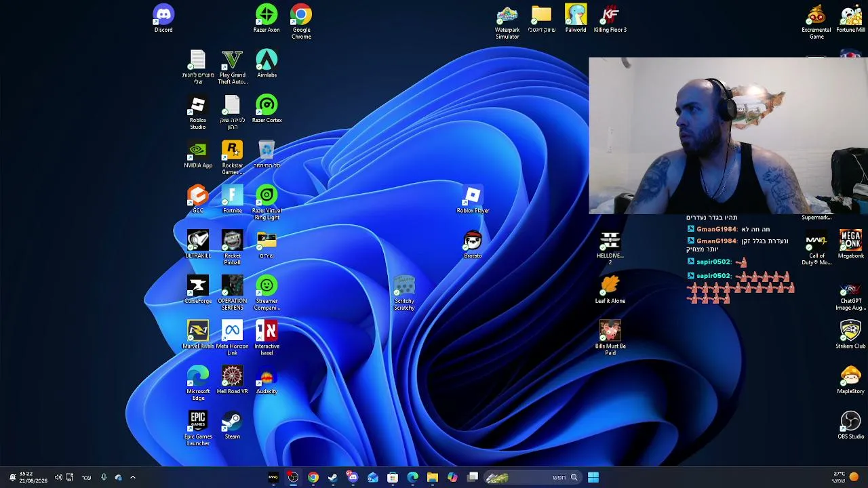Image resolution: width=868 pixels, height=488 pixels.
Task: Click the Bills Must Be Paid icon
Action: click(610, 339)
